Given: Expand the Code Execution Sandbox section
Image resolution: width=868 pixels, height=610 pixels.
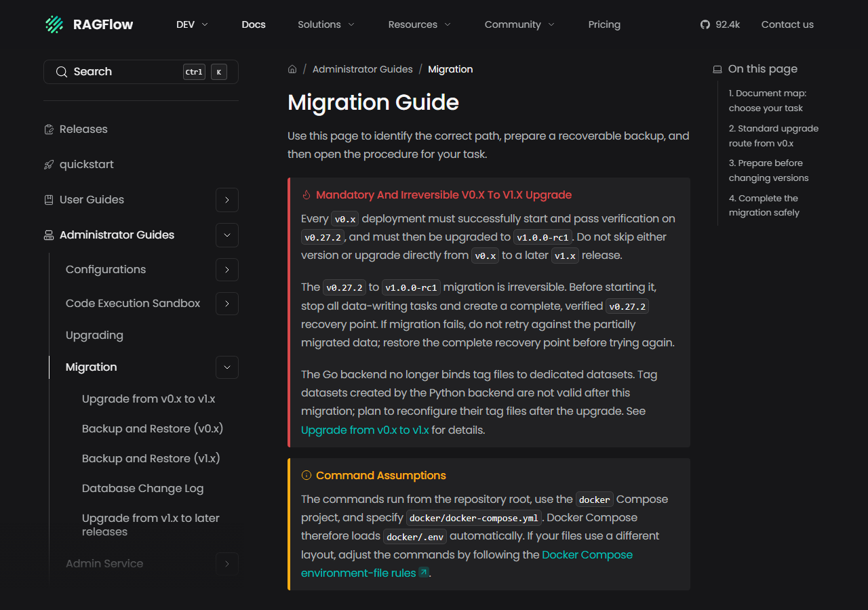Looking at the screenshot, I should tap(227, 304).
